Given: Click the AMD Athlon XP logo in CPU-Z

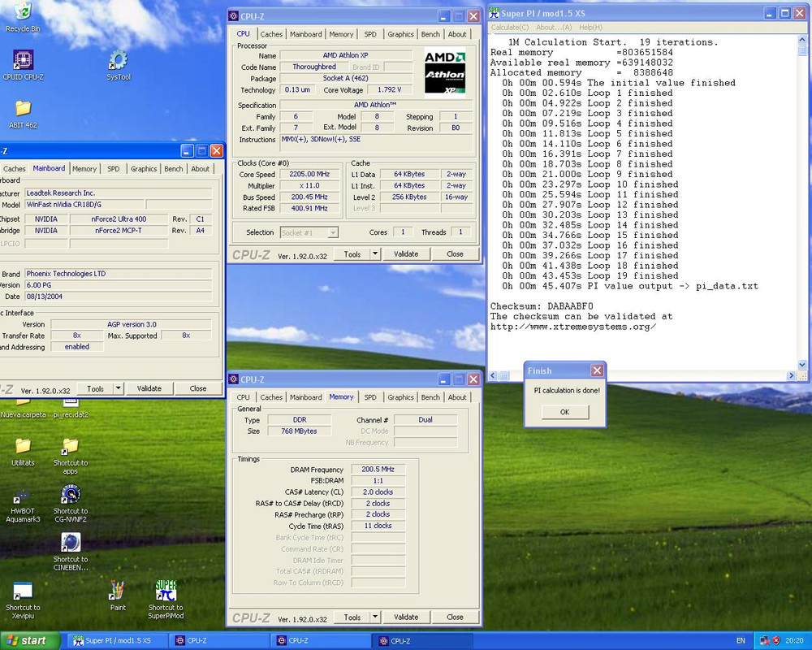Looking at the screenshot, I should click(x=444, y=72).
